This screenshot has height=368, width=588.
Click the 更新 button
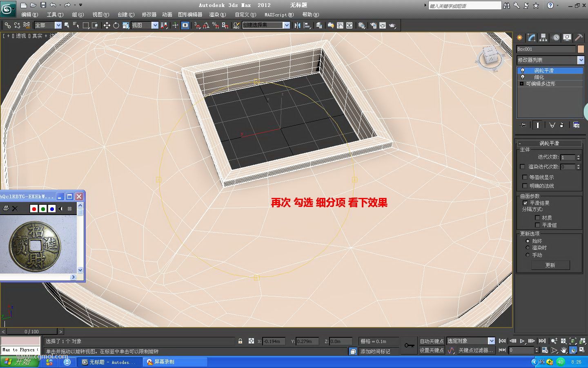click(x=550, y=265)
